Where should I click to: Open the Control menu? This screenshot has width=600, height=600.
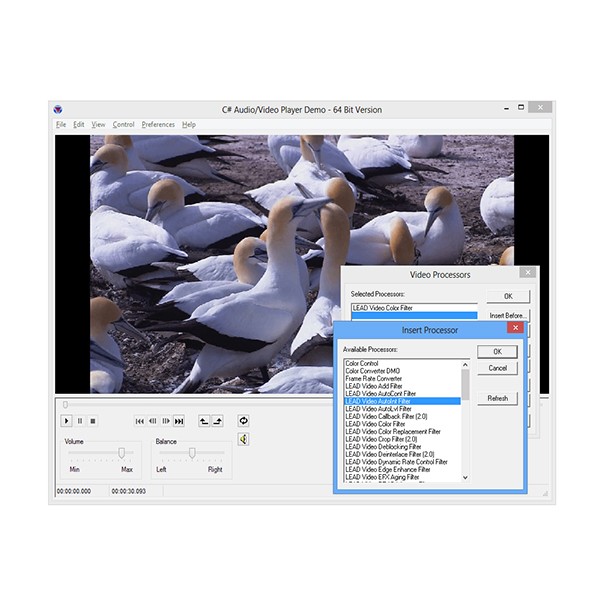pos(123,125)
